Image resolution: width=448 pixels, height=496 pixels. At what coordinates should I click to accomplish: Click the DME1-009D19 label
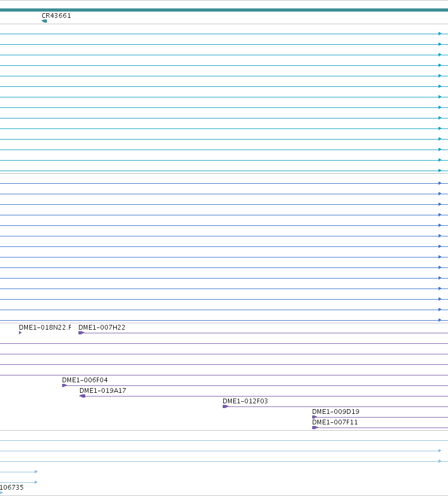click(336, 412)
